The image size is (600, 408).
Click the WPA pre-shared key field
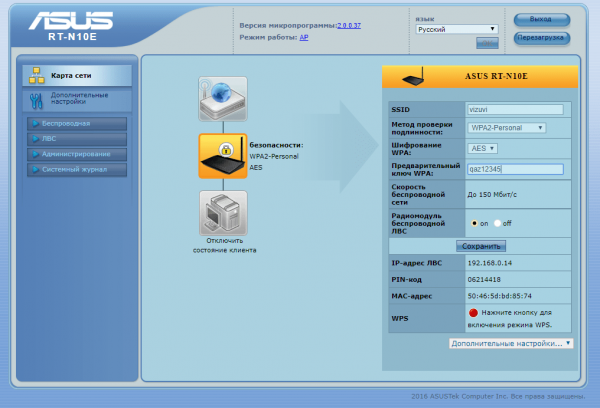point(515,169)
